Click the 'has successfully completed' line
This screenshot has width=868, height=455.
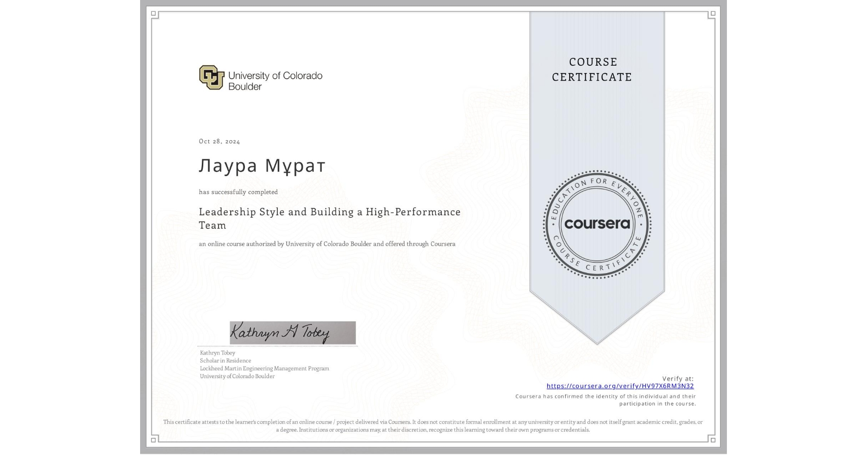[x=238, y=192]
